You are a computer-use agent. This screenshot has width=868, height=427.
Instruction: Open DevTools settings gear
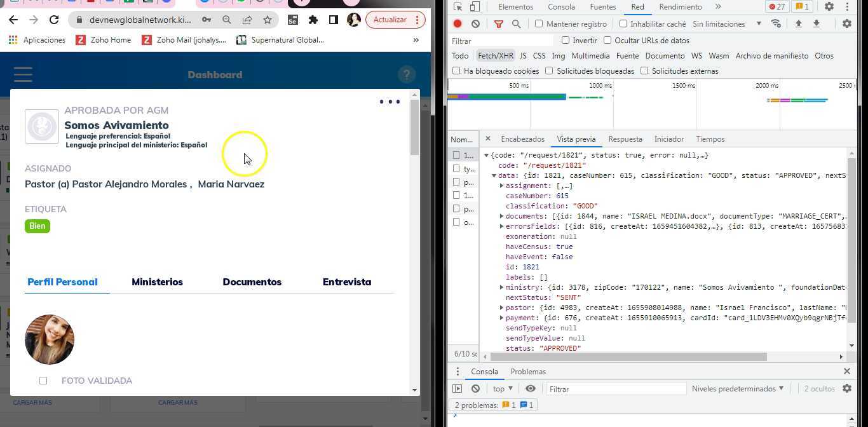coord(829,7)
